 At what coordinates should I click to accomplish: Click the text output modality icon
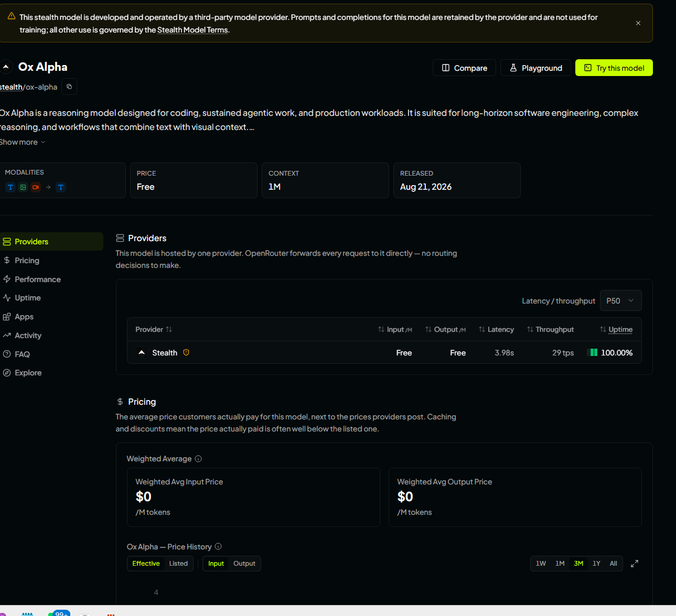[61, 187]
